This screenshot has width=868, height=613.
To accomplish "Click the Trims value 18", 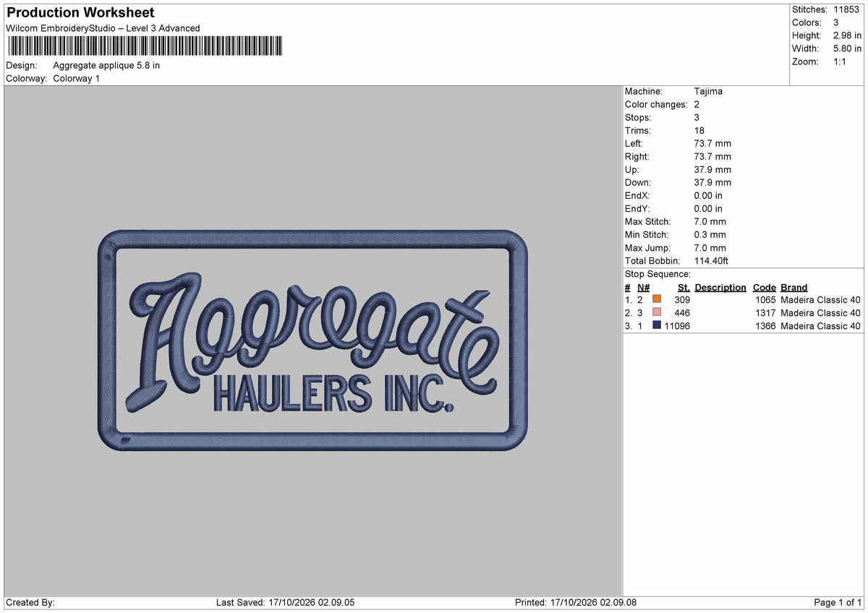I will tap(699, 130).
